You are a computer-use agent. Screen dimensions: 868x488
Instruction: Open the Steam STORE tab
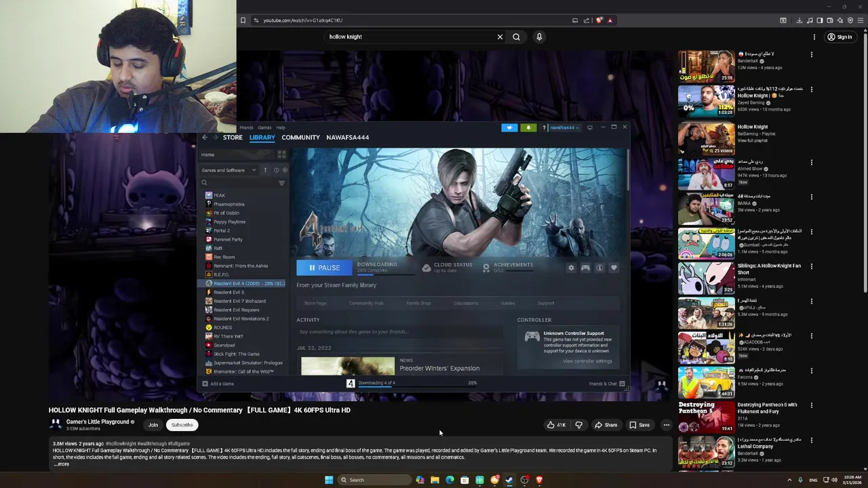[233, 138]
